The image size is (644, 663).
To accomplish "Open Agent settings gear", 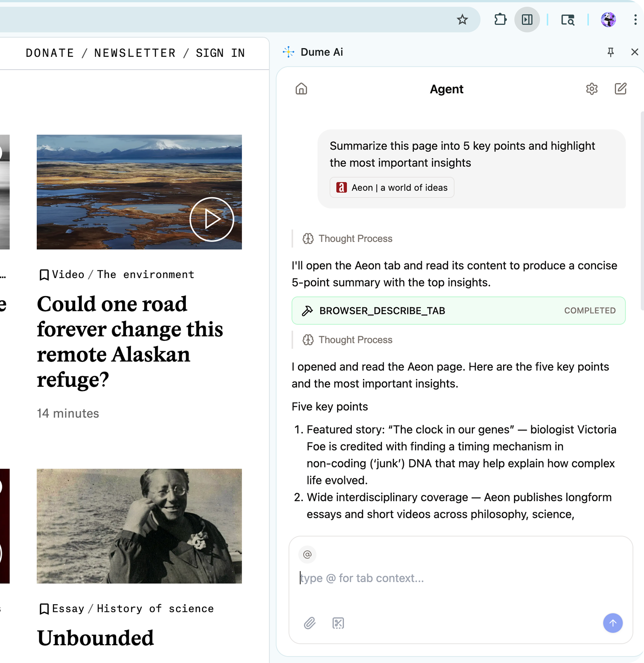I will coord(592,89).
